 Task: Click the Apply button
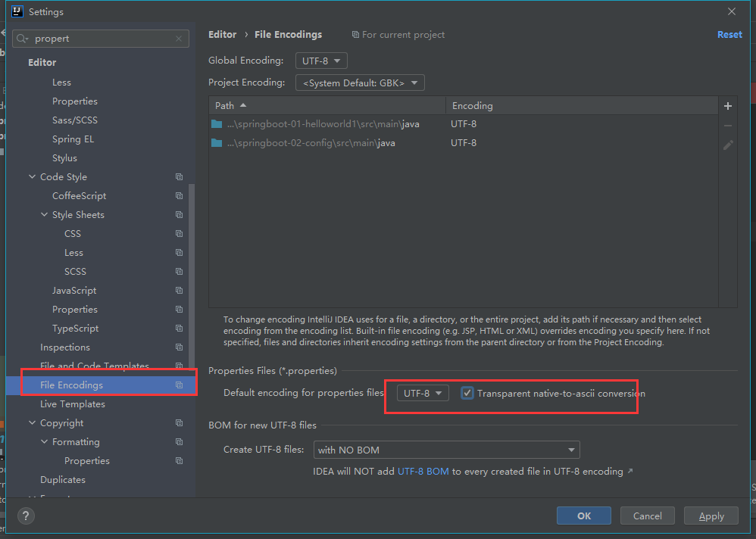tap(711, 516)
